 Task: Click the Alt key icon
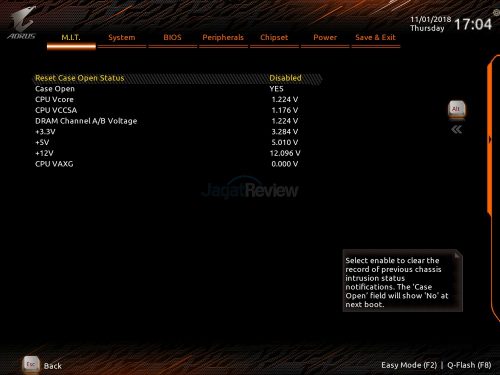pos(456,109)
